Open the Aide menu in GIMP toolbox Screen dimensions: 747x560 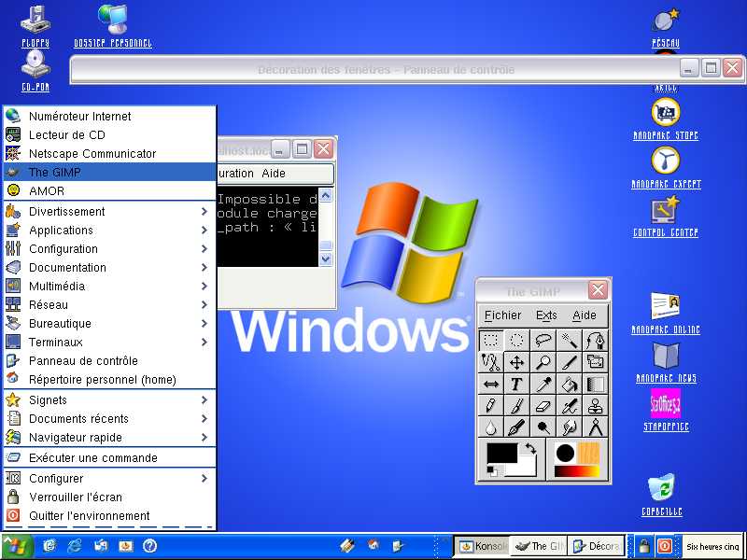pyautogui.click(x=585, y=315)
